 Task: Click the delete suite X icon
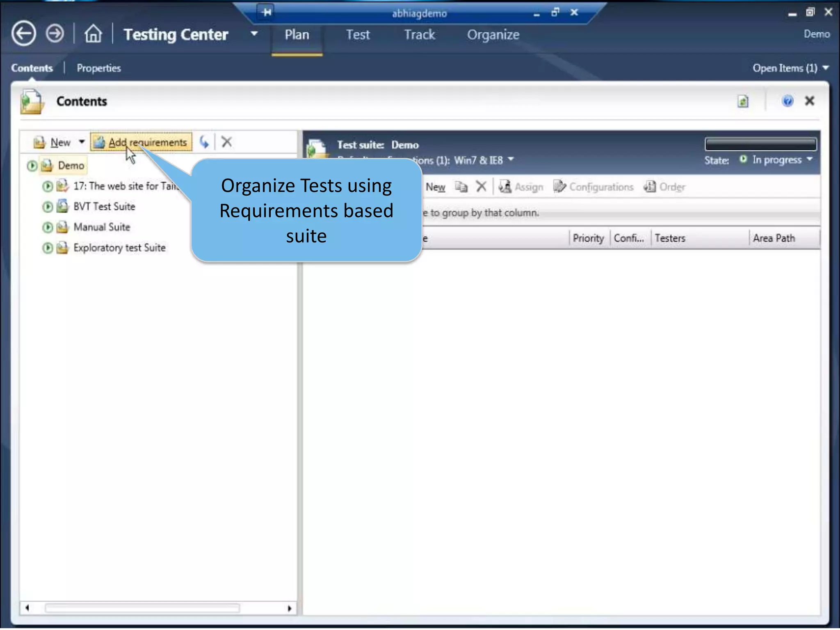tap(226, 142)
